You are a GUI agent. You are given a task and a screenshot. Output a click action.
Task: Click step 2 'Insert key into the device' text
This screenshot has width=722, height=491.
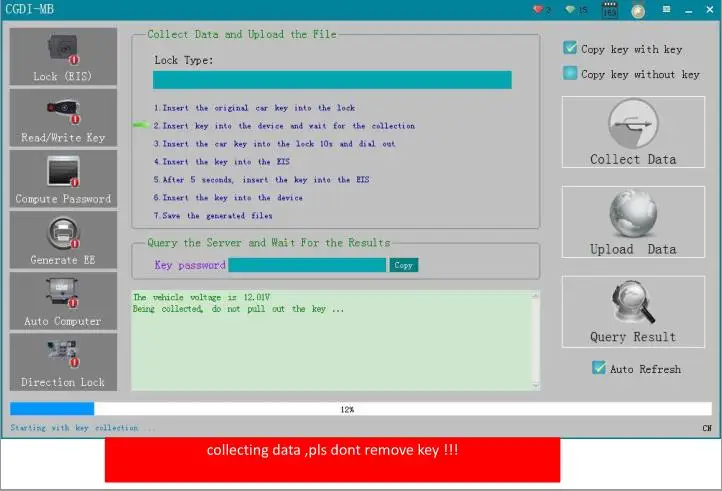(x=284, y=126)
